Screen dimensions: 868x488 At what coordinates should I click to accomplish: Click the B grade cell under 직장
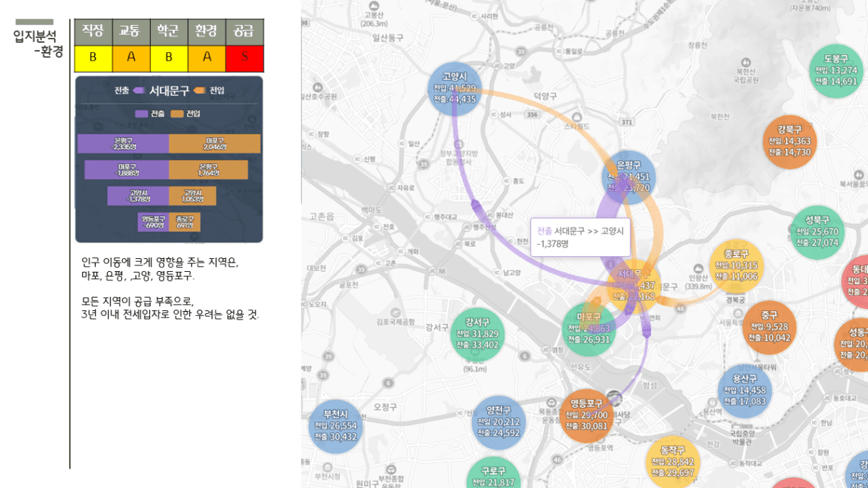93,58
